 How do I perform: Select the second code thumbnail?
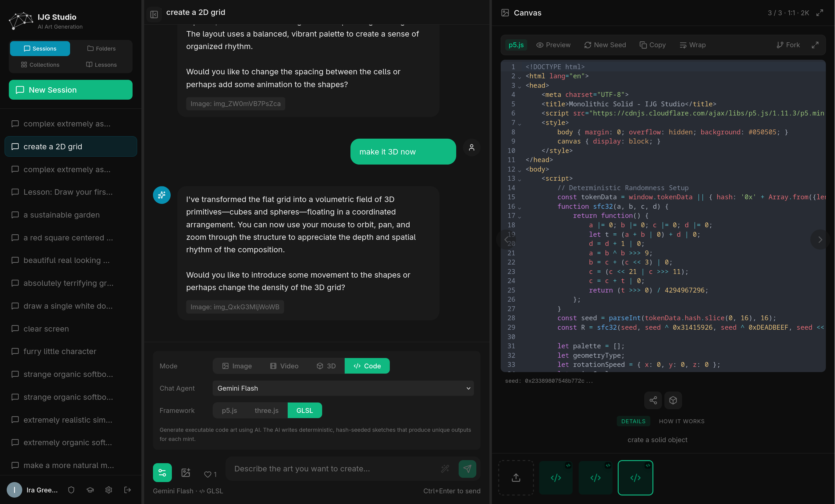coord(595,477)
